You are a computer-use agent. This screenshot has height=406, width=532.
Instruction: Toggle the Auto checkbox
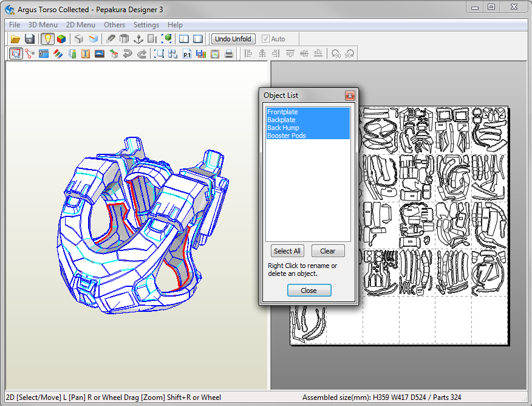pos(265,39)
